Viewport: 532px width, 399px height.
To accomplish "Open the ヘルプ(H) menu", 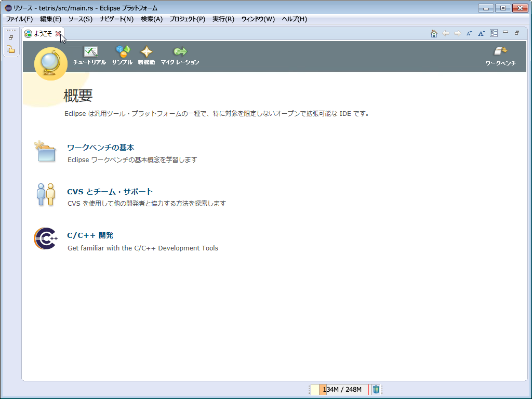I will pos(294,19).
